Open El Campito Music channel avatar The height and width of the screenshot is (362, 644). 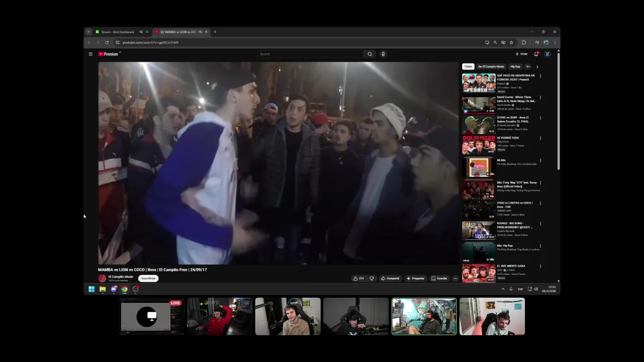point(102,278)
